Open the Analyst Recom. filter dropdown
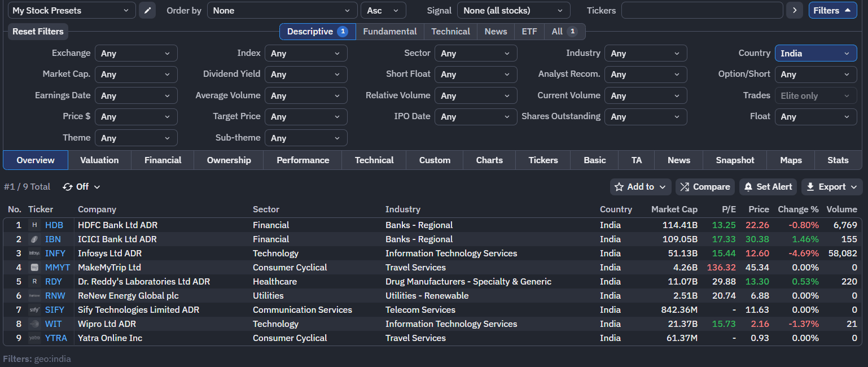Image resolution: width=868 pixels, height=367 pixels. tap(646, 74)
